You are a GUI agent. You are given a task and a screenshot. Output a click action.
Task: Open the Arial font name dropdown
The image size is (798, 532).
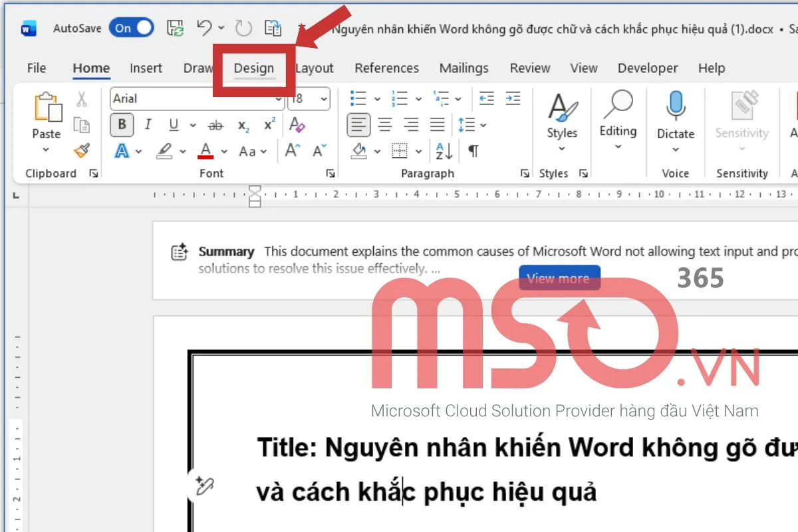point(279,98)
